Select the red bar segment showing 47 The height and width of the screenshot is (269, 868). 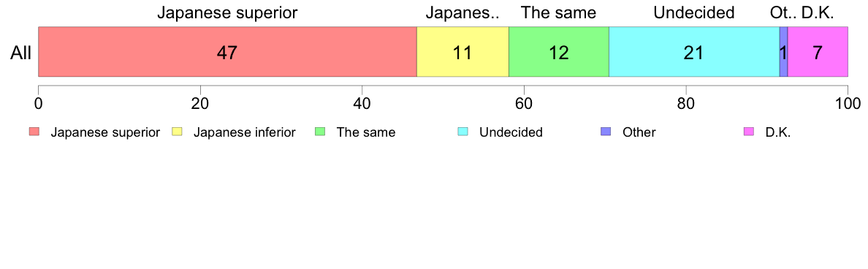227,51
